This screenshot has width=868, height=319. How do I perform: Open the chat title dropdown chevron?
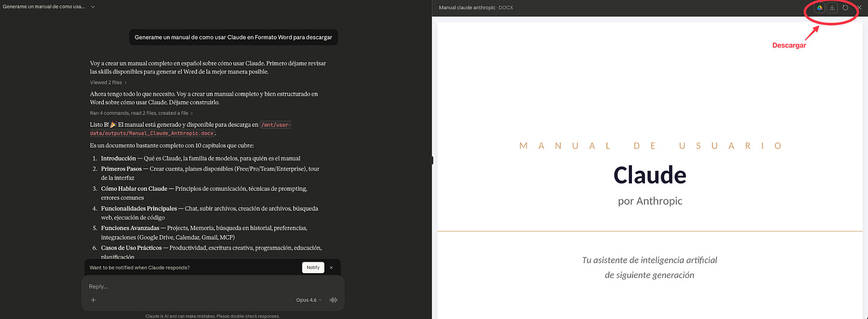93,7
